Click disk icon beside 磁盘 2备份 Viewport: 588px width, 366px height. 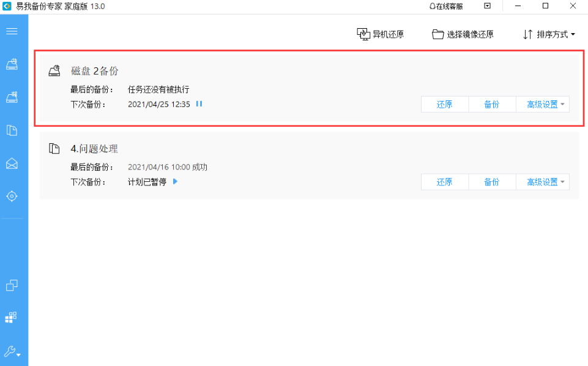click(54, 70)
